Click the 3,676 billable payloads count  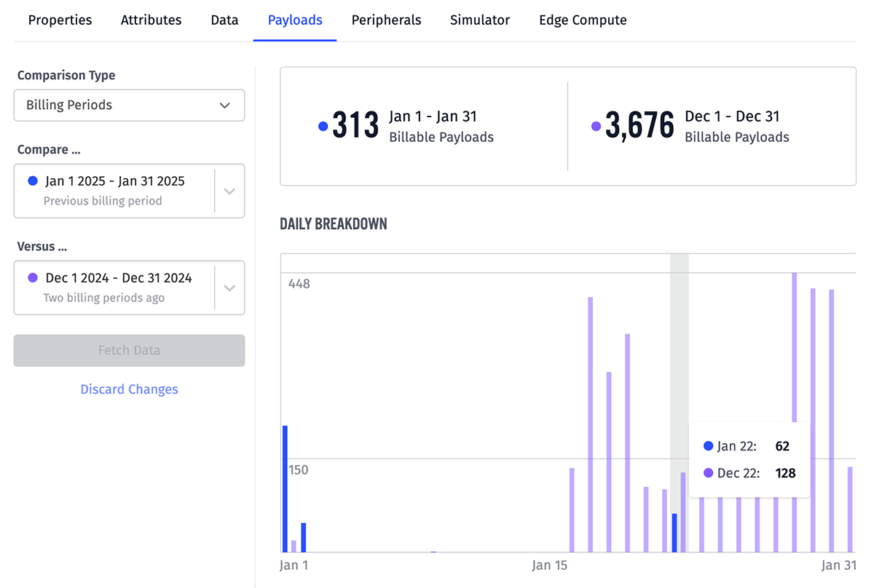tap(639, 125)
